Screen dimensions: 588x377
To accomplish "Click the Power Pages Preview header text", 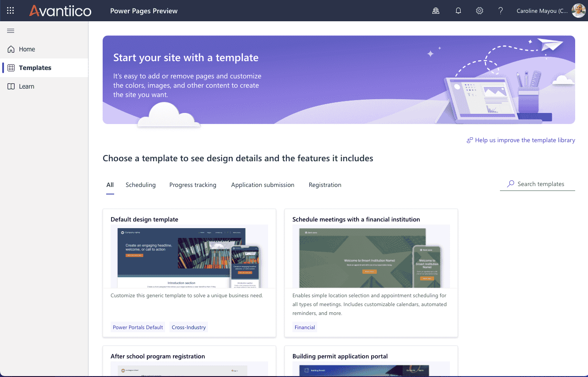I will pos(144,11).
